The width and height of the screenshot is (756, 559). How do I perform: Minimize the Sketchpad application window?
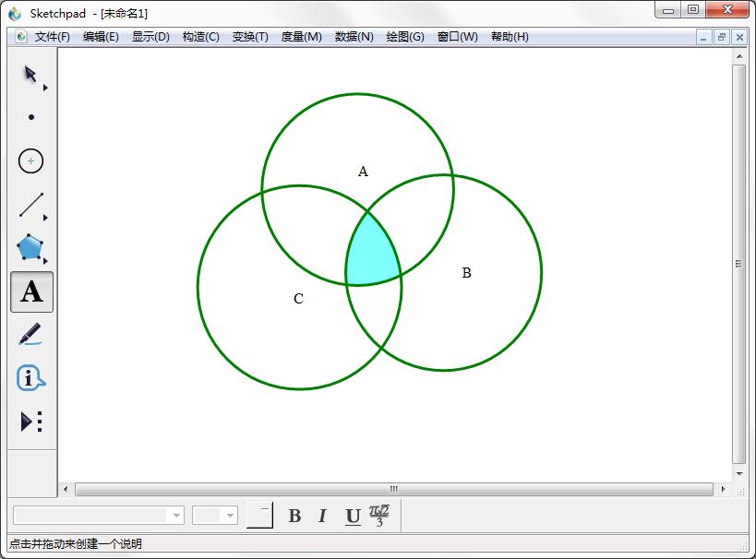[x=667, y=10]
